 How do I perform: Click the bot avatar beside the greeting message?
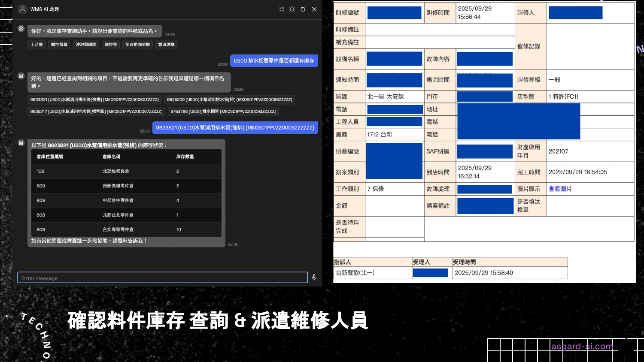coord(21,28)
